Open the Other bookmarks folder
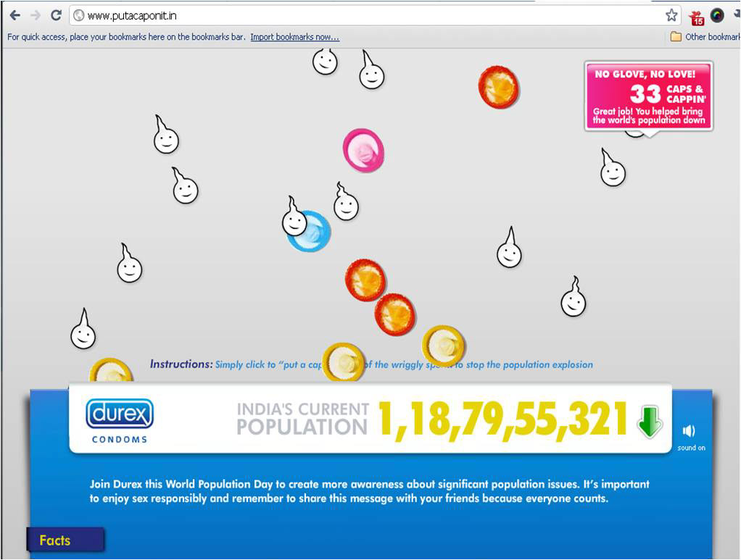The image size is (741, 560). pos(705,36)
